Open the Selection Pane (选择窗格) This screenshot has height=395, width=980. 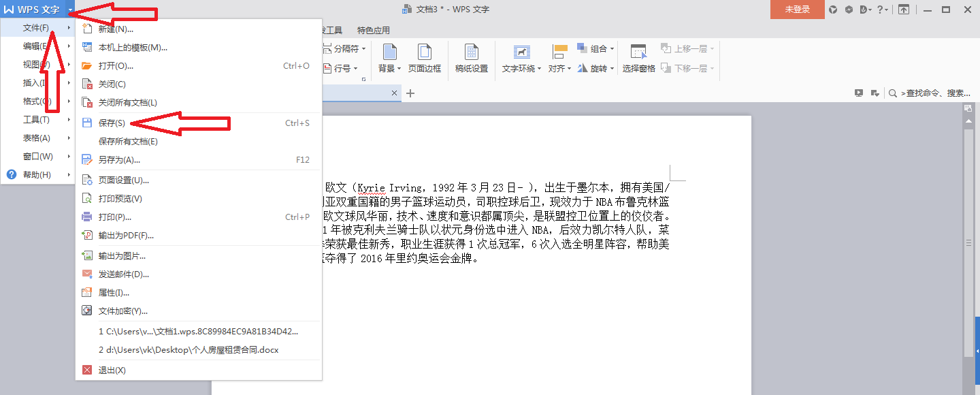(638, 59)
